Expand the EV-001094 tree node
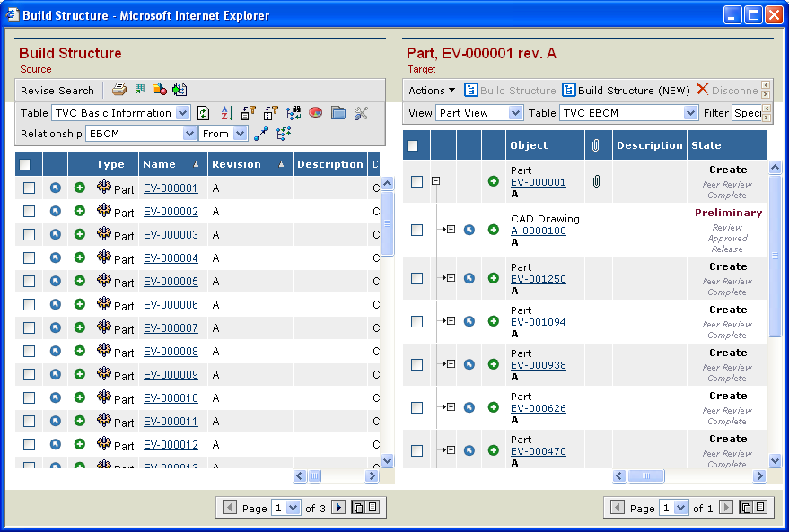The image size is (789, 532). pos(450,321)
